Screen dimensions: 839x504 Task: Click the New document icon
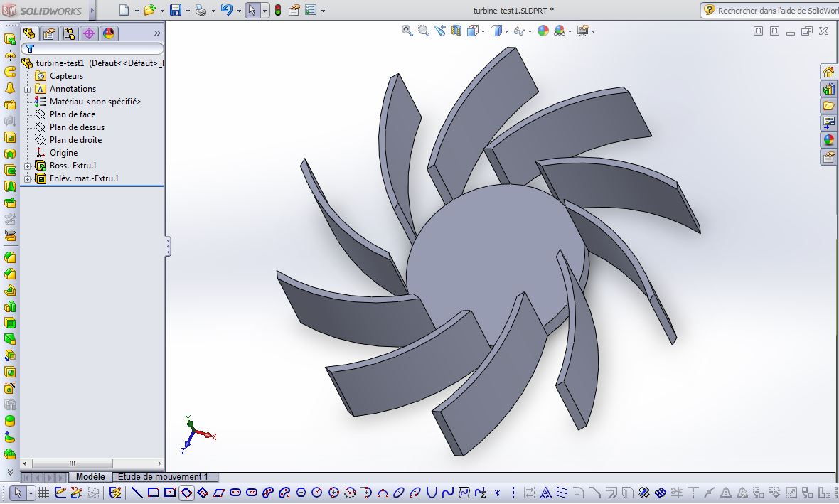124,10
